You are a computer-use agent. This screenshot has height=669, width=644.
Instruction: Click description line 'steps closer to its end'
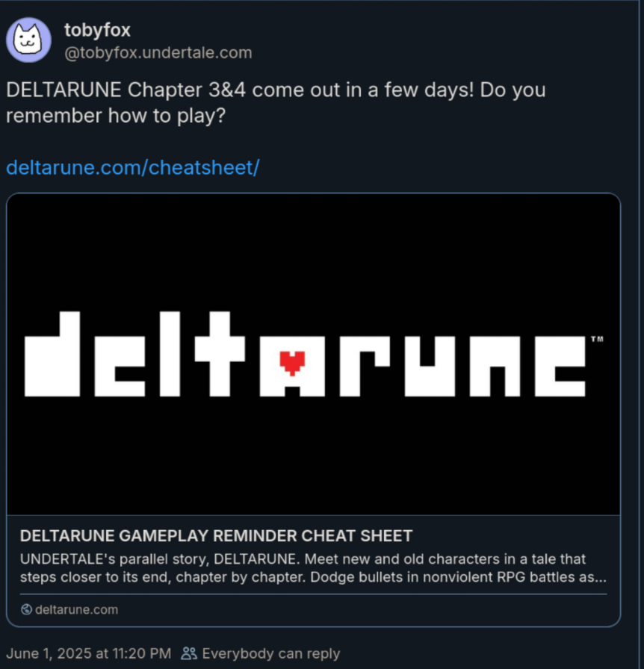(x=313, y=577)
